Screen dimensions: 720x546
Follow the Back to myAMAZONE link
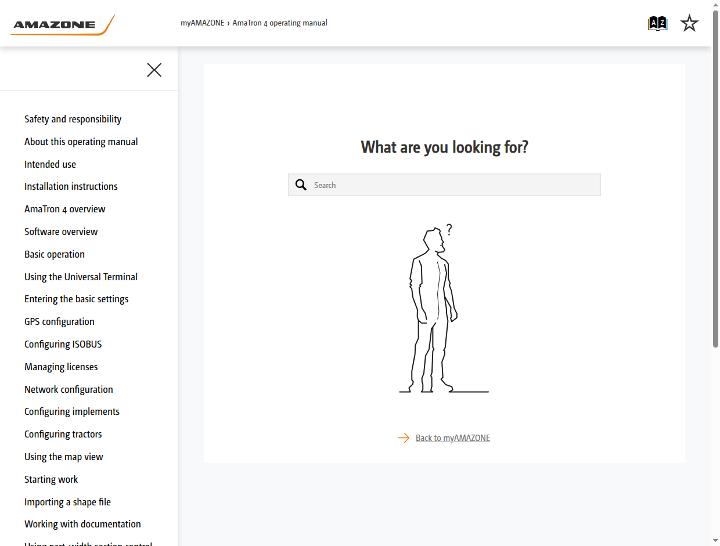452,438
